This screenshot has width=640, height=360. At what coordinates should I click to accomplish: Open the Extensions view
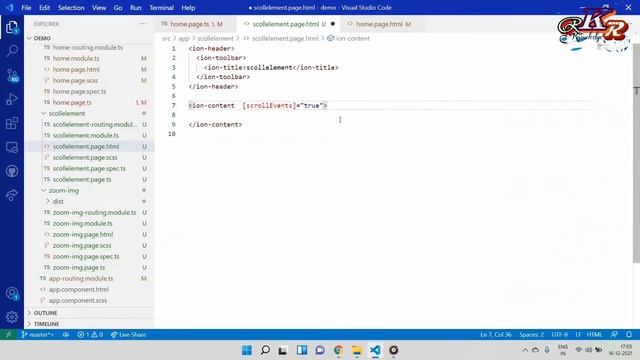click(12, 123)
